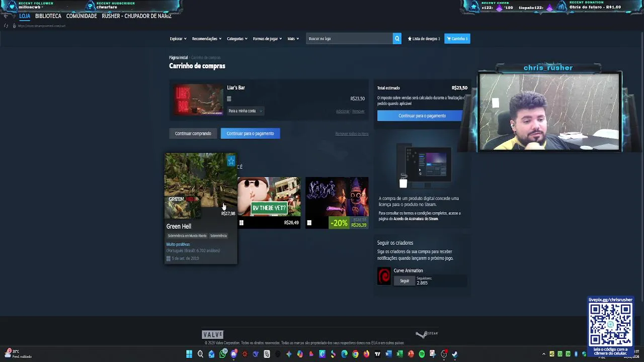Go back with the Steam back arrow

click(x=6, y=16)
